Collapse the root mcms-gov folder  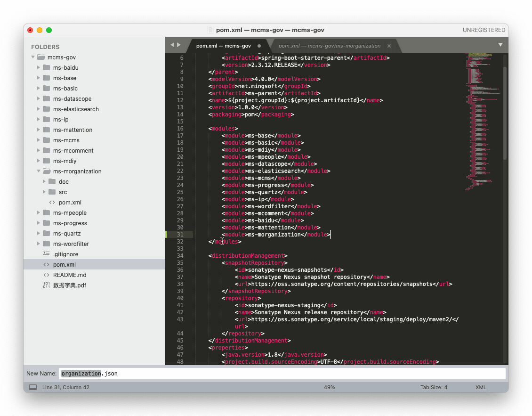33,57
